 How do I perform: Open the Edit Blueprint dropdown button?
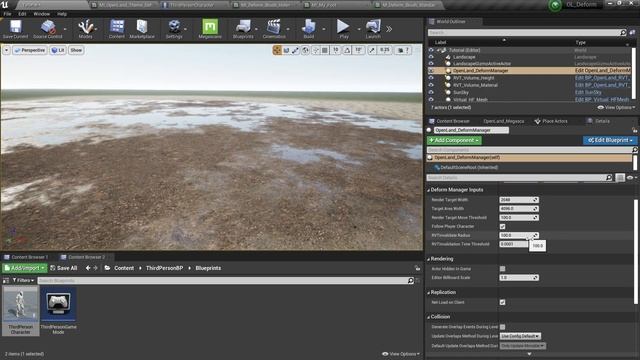pyautogui.click(x=610, y=140)
